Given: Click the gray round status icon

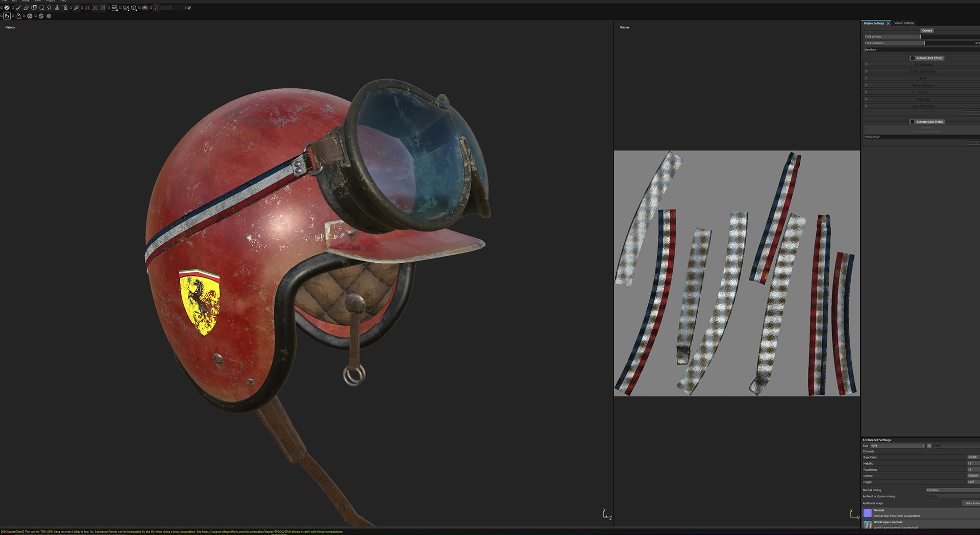Looking at the screenshot, I should coord(48,16).
